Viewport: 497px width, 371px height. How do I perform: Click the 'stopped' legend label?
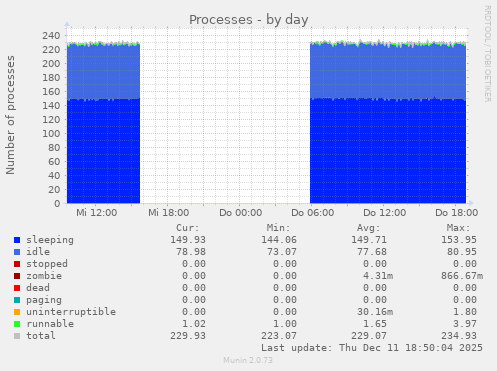(x=47, y=264)
